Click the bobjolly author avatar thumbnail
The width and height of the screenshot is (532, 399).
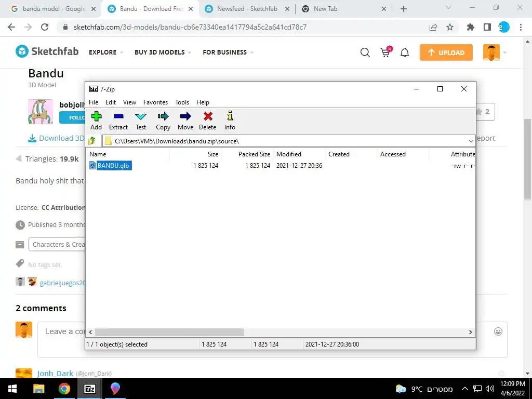41,112
